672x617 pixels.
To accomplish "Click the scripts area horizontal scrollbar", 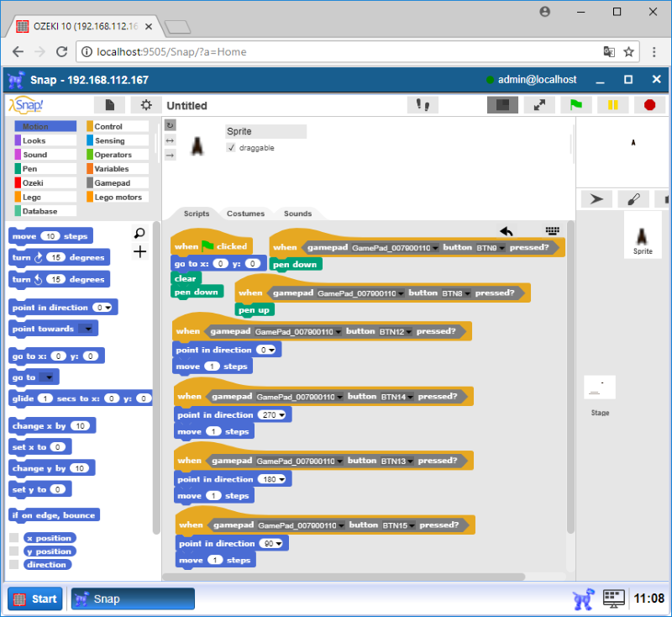I will click(344, 577).
